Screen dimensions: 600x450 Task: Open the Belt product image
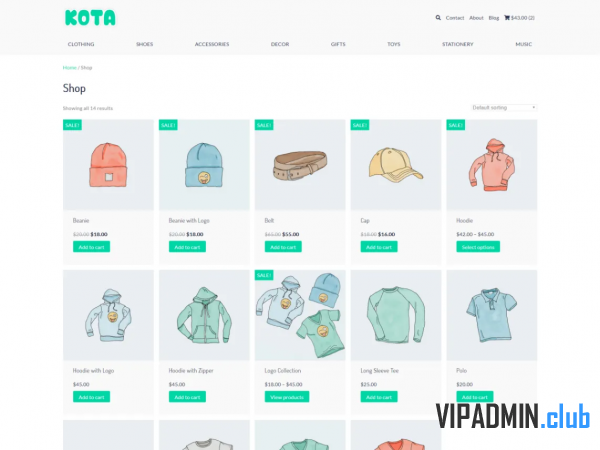click(x=300, y=165)
